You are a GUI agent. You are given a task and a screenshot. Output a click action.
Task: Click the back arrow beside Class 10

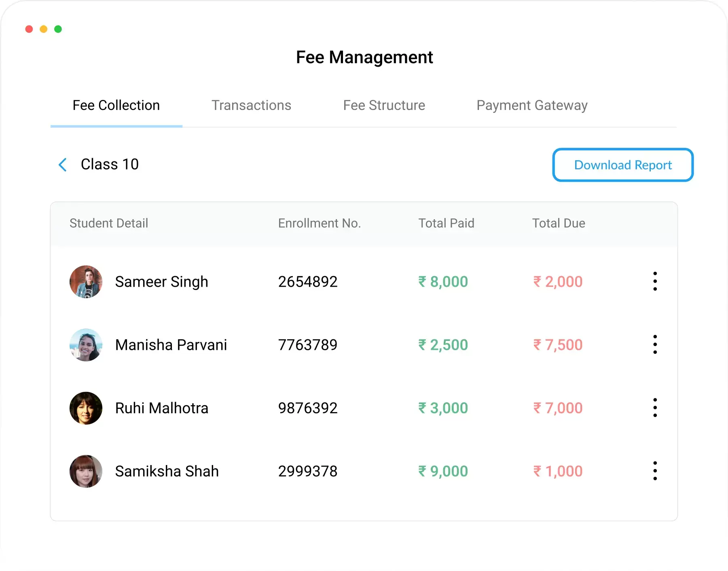click(63, 165)
